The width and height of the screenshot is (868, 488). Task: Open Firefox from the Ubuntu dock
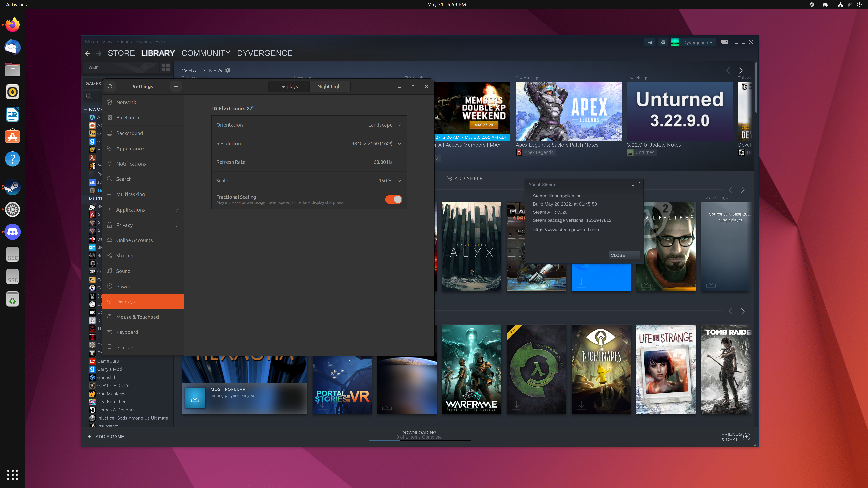click(13, 25)
